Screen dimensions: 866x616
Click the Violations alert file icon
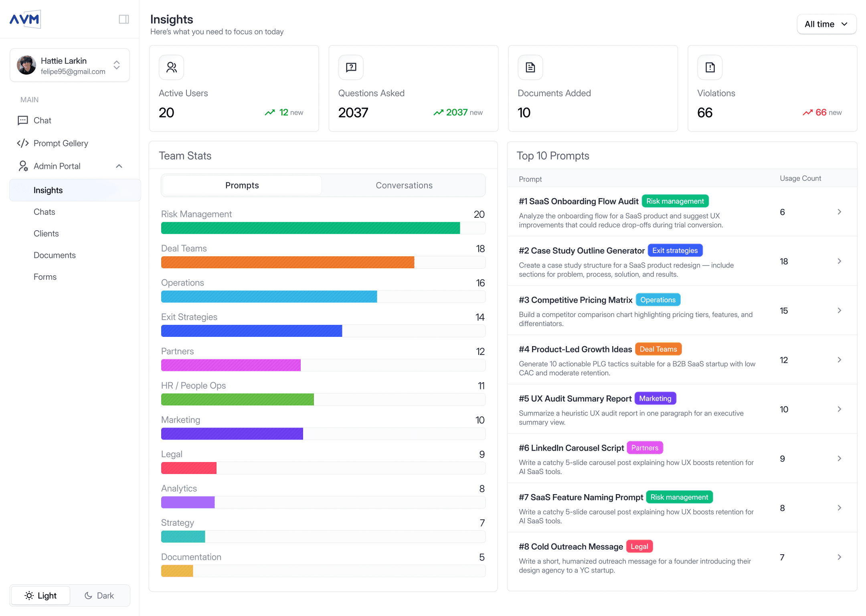[x=710, y=67]
